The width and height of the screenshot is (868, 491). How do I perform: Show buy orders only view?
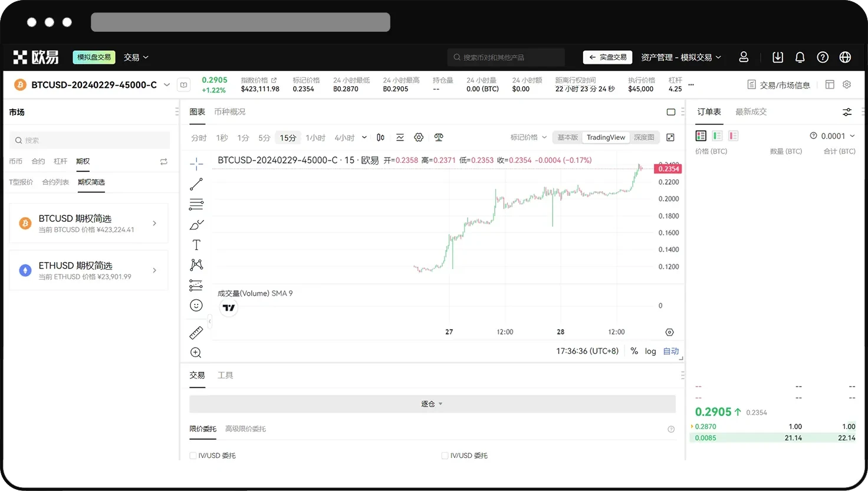click(x=717, y=136)
